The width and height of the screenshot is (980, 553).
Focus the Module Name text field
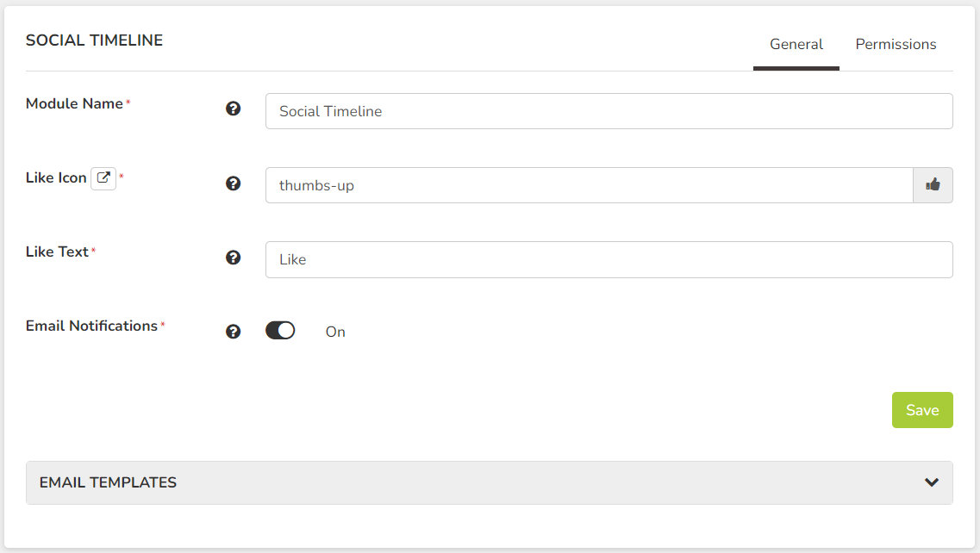(x=609, y=111)
